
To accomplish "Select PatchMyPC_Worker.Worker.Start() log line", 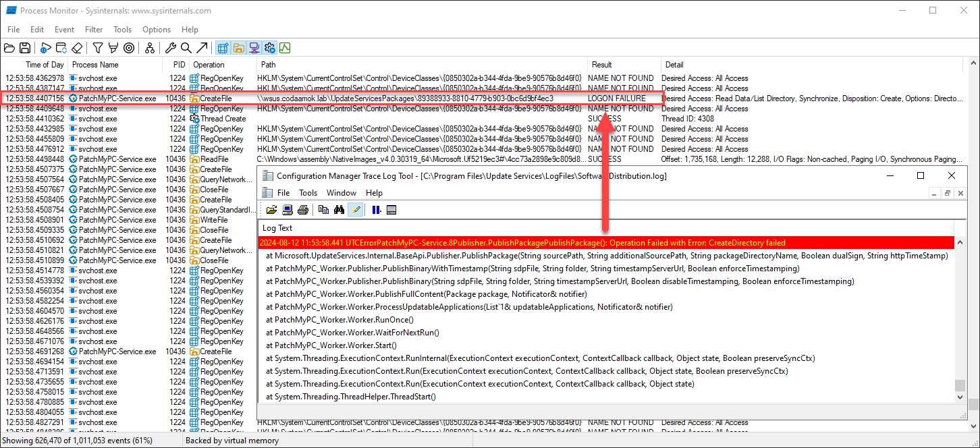I will click(606, 345).
